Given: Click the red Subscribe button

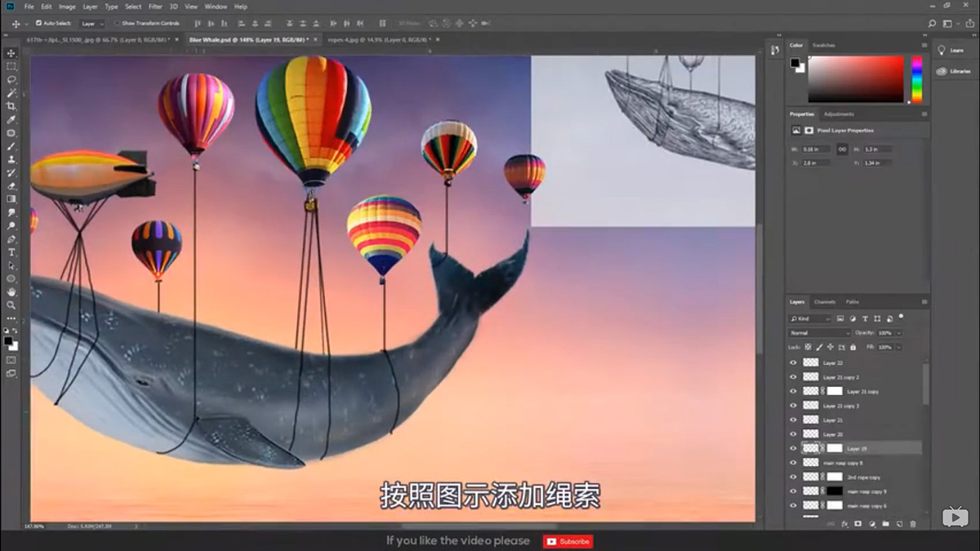Looking at the screenshot, I should (x=568, y=541).
